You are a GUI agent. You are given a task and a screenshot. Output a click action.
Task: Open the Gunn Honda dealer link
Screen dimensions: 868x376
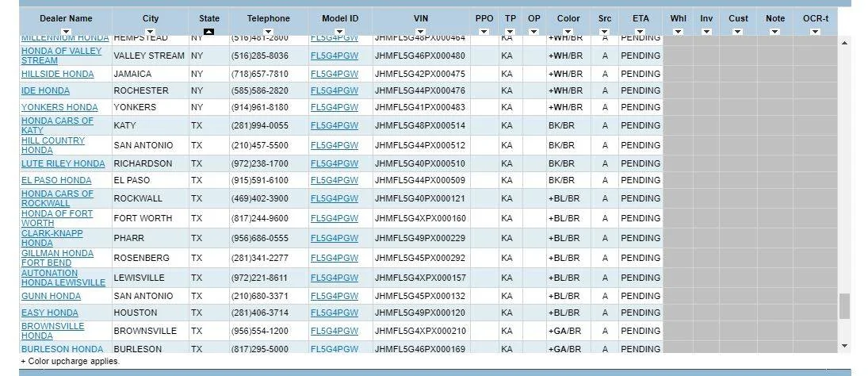pyautogui.click(x=51, y=296)
